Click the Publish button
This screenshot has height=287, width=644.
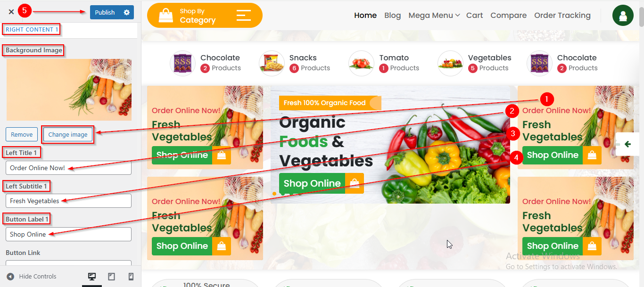click(105, 12)
